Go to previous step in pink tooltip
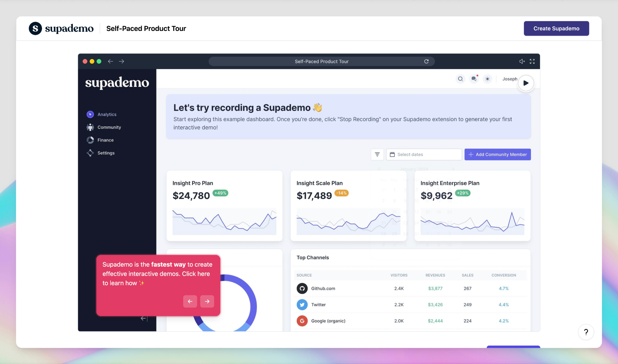 tap(190, 301)
